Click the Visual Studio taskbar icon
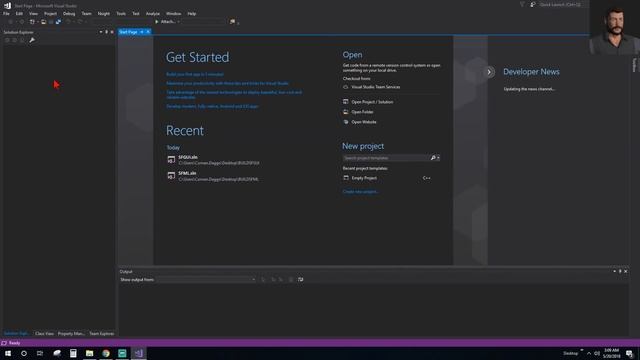This screenshot has height=360, width=640. point(138,353)
